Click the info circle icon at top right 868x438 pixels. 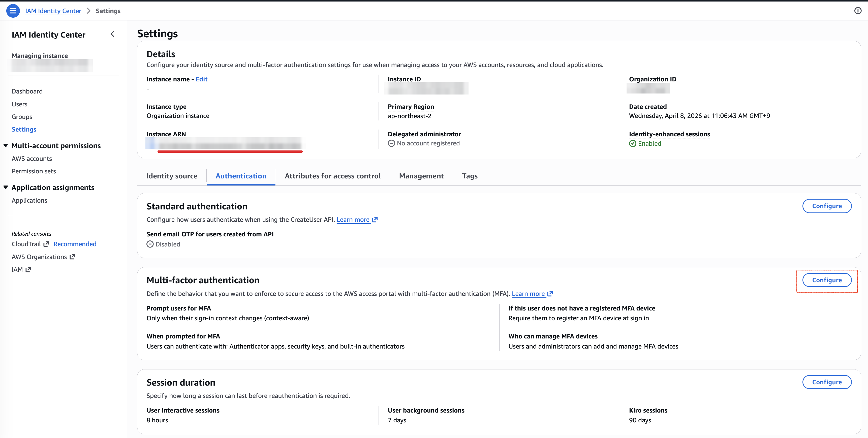point(858,11)
